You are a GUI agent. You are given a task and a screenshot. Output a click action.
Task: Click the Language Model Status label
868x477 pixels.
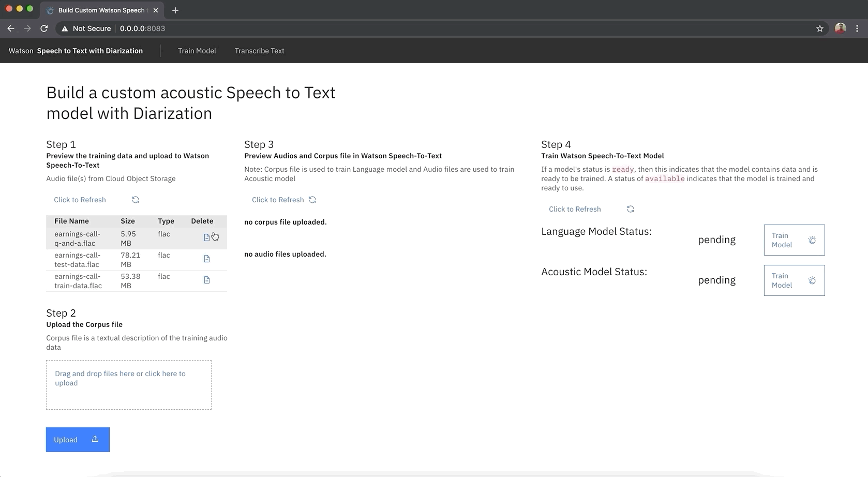(x=596, y=231)
